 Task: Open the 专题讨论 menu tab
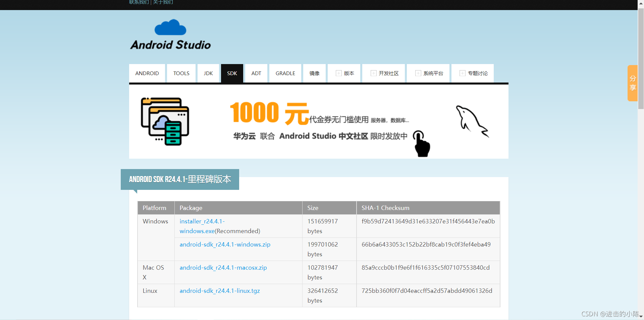[473, 73]
